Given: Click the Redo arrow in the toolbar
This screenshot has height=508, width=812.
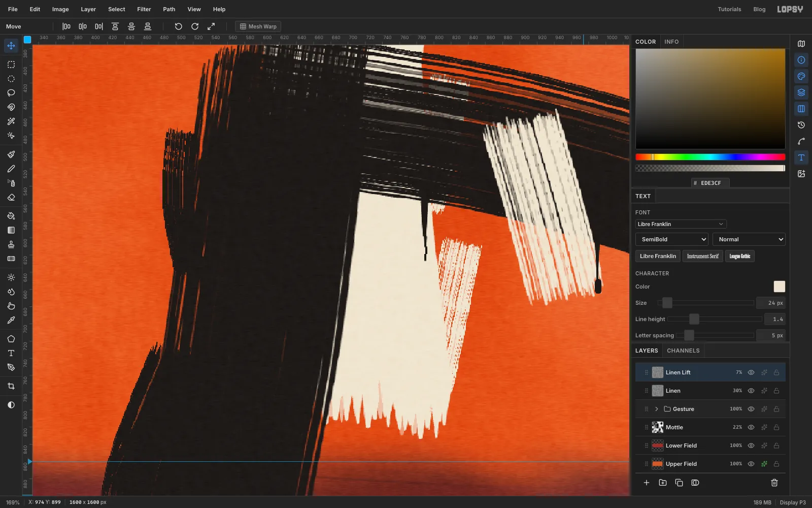Looking at the screenshot, I should point(195,26).
